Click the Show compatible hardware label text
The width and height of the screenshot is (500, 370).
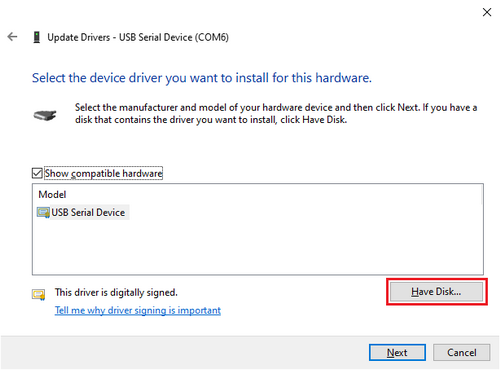[104, 173]
